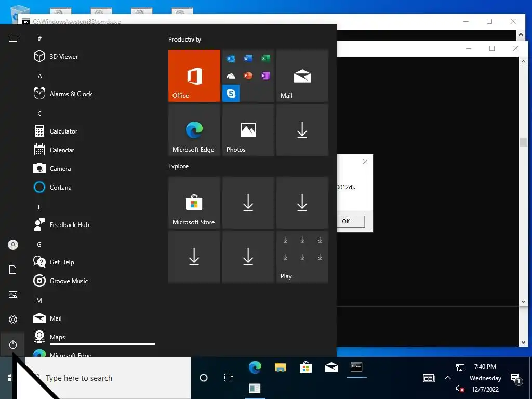Open network icon in system tray
Image resolution: width=532 pixels, height=399 pixels.
click(x=460, y=367)
